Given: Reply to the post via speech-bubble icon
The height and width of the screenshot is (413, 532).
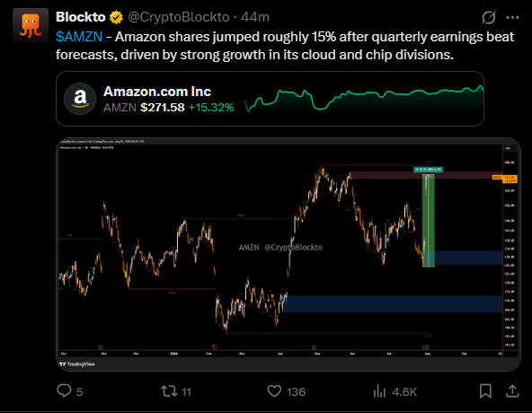Looking at the screenshot, I should tap(64, 391).
